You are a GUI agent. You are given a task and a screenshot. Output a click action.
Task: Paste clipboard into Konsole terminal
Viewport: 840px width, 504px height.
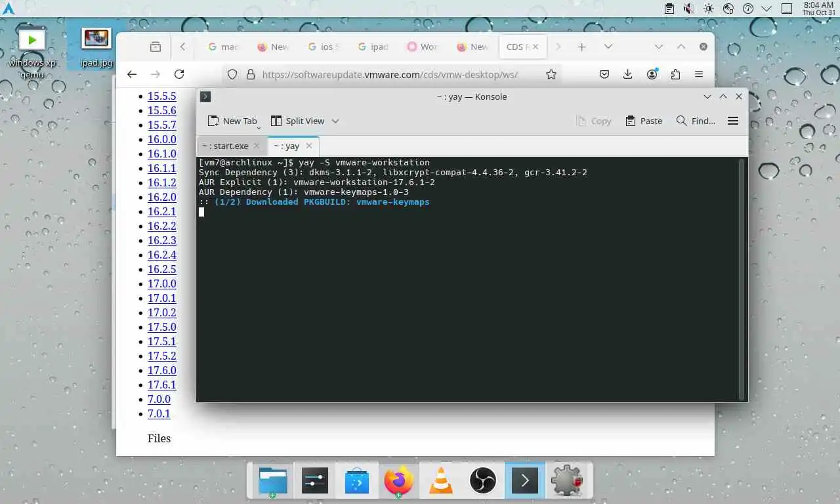(644, 121)
